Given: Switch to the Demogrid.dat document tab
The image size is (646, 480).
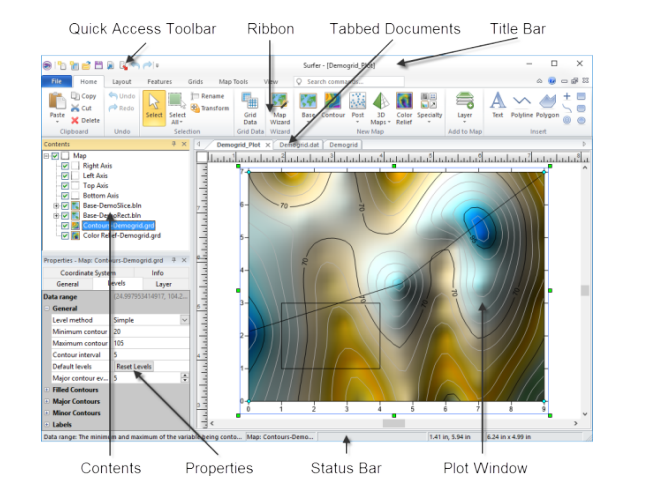Looking at the screenshot, I should pos(298,145).
